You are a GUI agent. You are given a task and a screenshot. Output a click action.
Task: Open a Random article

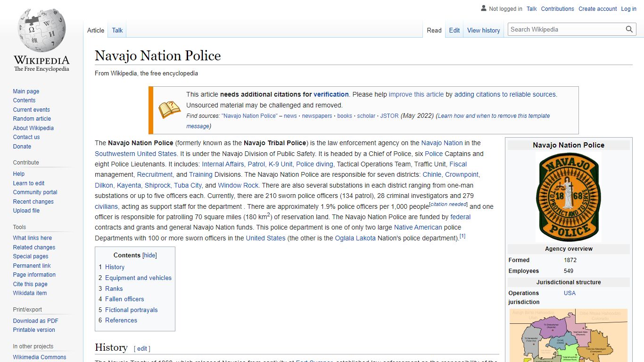(32, 119)
